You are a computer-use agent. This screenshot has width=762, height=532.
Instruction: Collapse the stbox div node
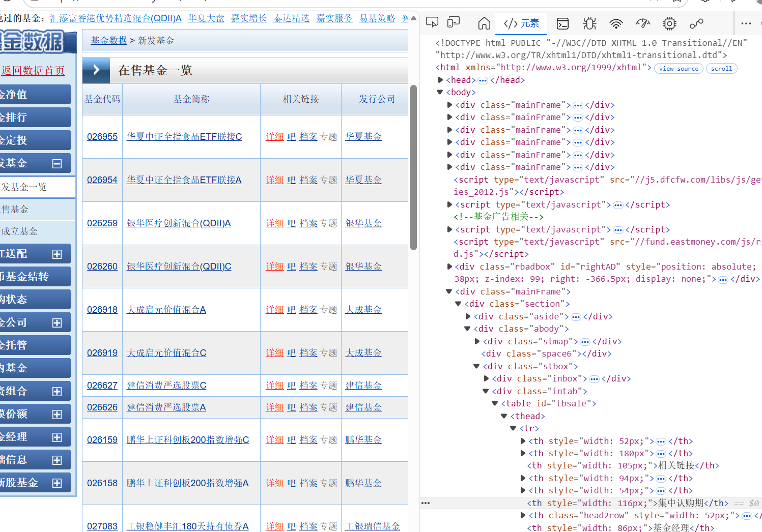[477, 366]
